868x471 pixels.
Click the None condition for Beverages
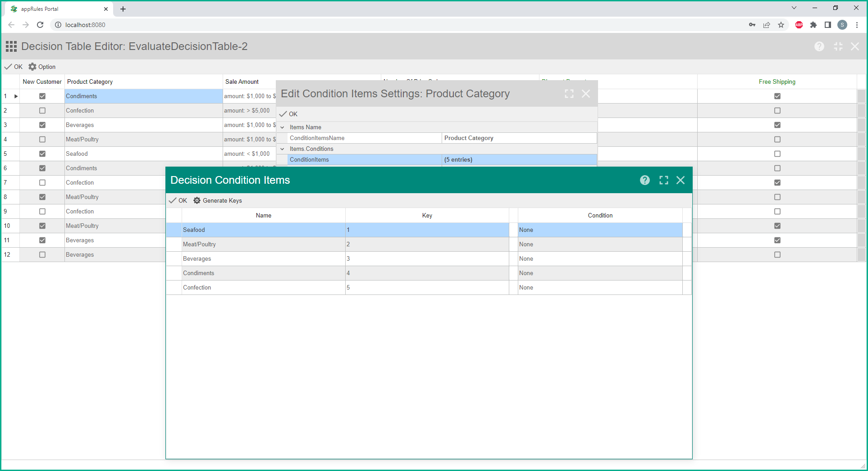click(600, 258)
